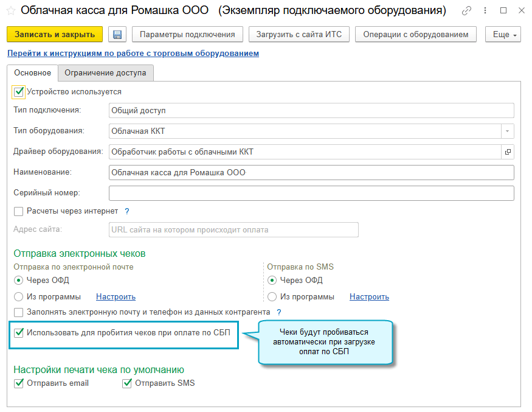The image size is (532, 412).
Task: Show help for Заполнять электронную почту option
Action: [279, 312]
